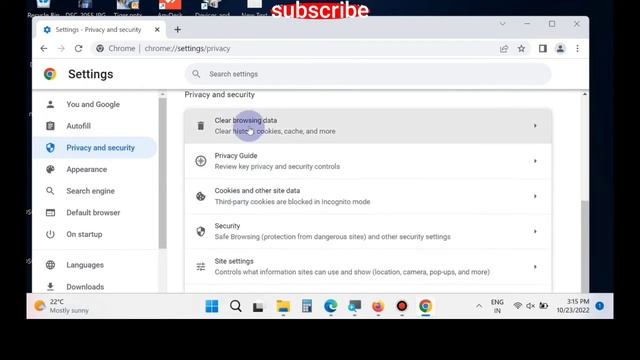
Task: Click the Settings page Chrome logo
Action: [50, 74]
